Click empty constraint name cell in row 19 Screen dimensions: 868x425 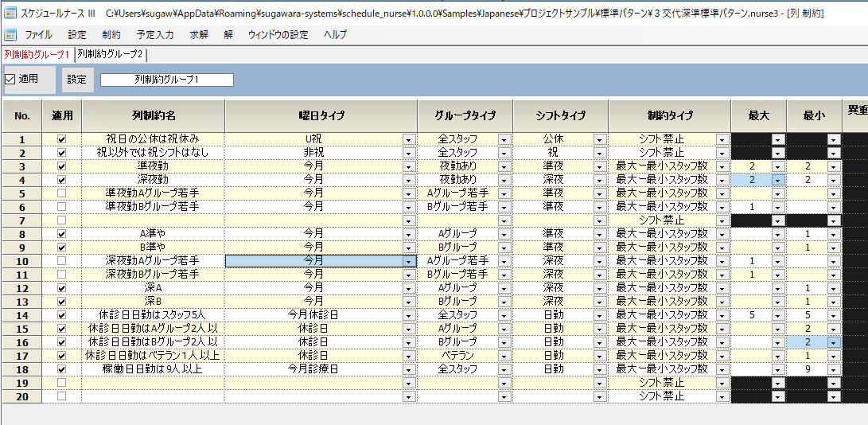pos(154,382)
